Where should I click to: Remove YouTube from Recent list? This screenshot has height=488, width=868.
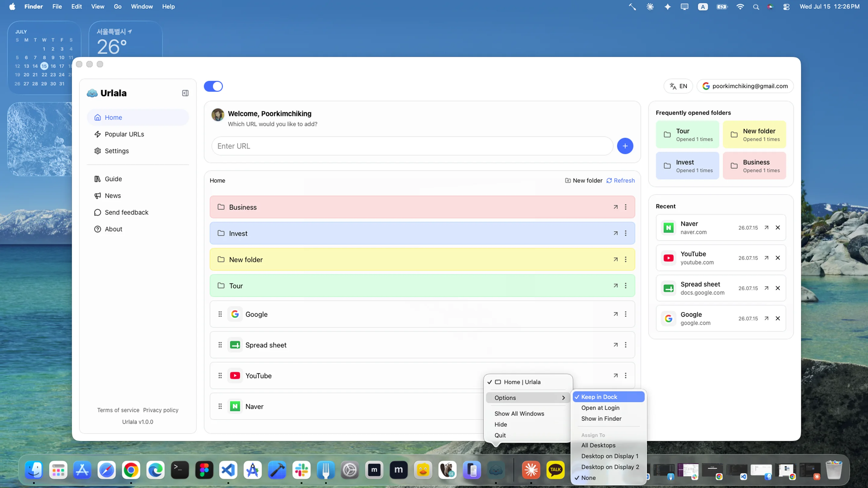778,258
